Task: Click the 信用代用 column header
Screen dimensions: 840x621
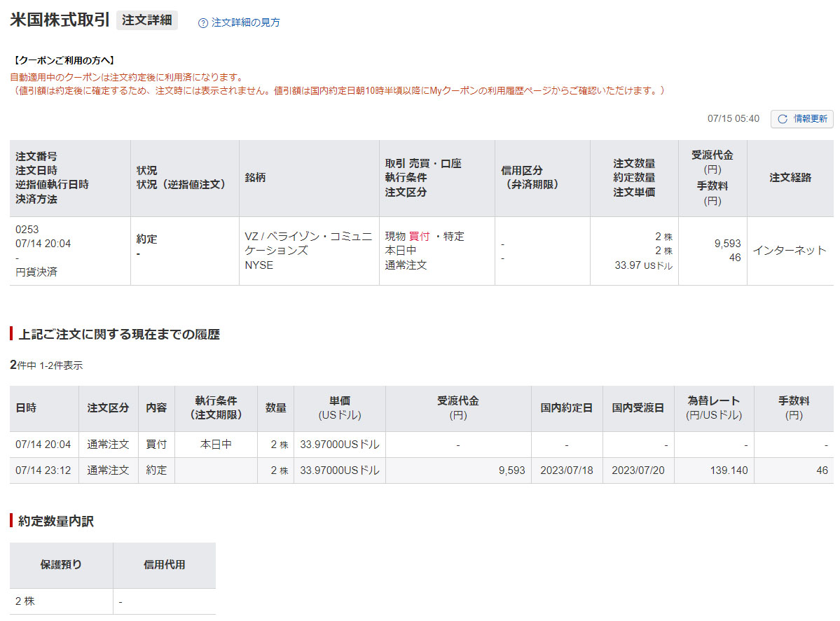Action: coord(164,564)
